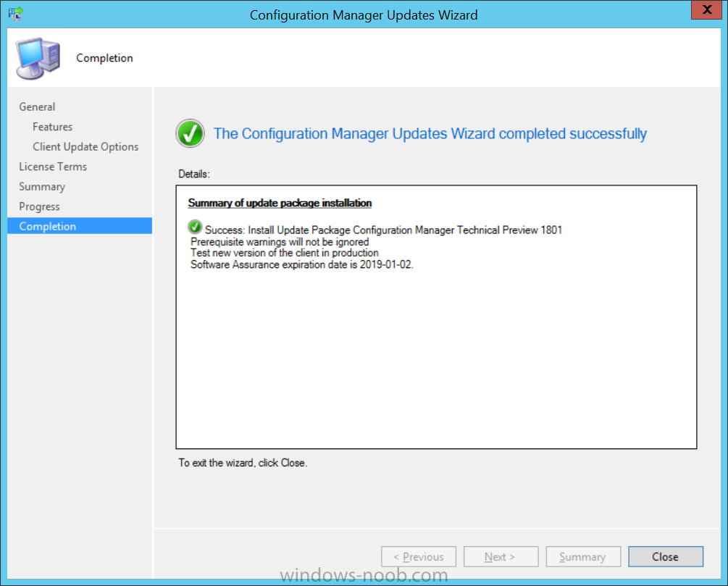This screenshot has height=586, width=728.
Task: Close the wizard with the red X
Action: click(x=707, y=9)
